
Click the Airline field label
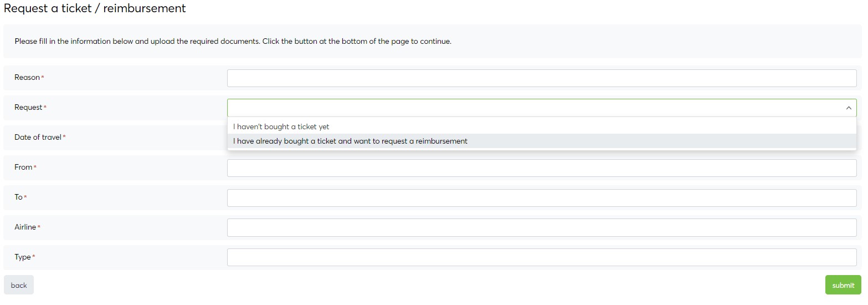(25, 227)
